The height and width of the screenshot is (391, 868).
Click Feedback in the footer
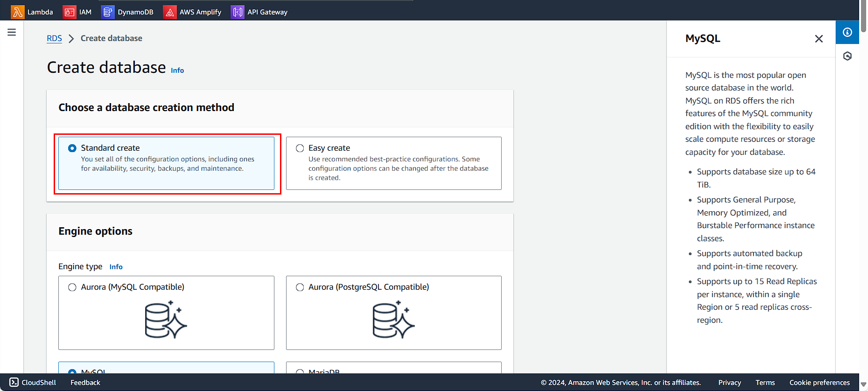(x=85, y=383)
